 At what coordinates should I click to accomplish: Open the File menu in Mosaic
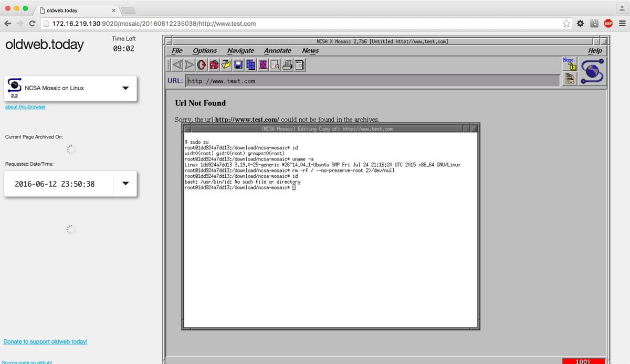[x=177, y=51]
